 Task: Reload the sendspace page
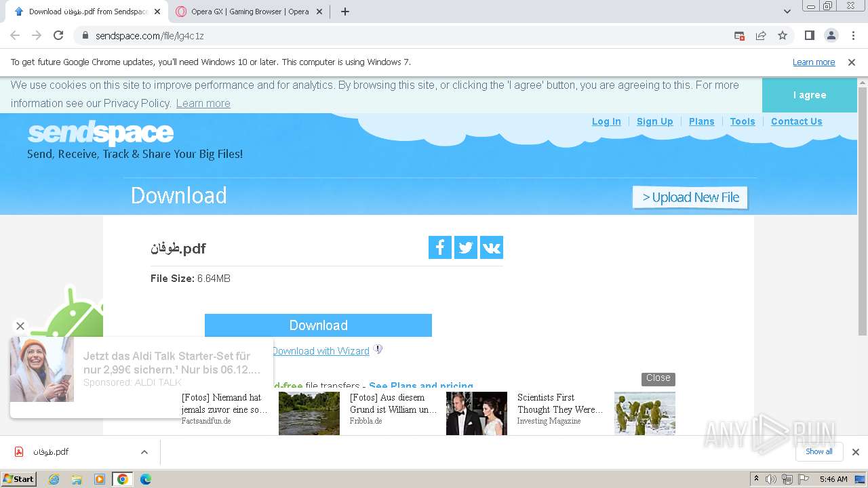tap(58, 35)
